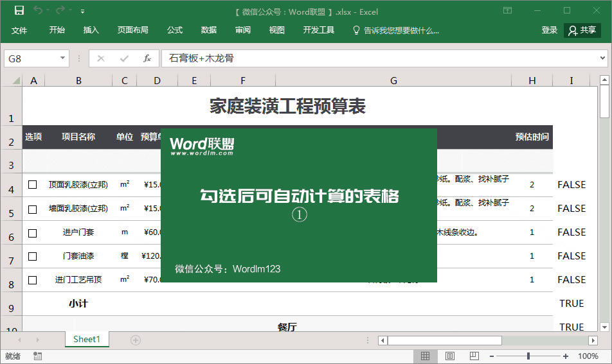Click the horizontal scrollbar thumb
This screenshot has height=364, width=612.
[x=444, y=341]
